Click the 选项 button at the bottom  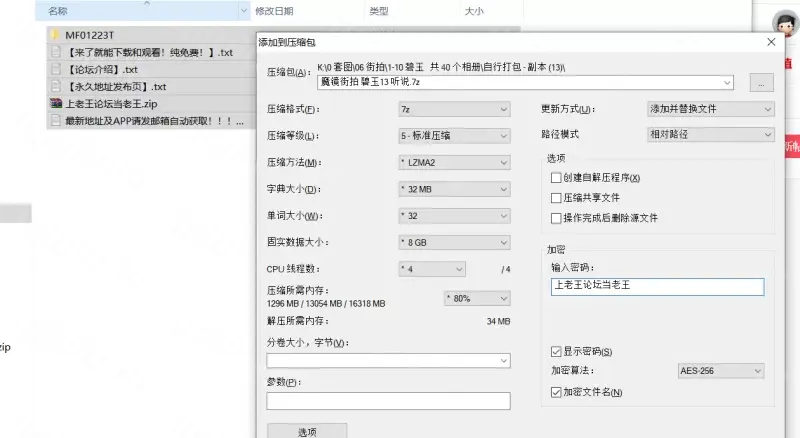click(x=307, y=432)
